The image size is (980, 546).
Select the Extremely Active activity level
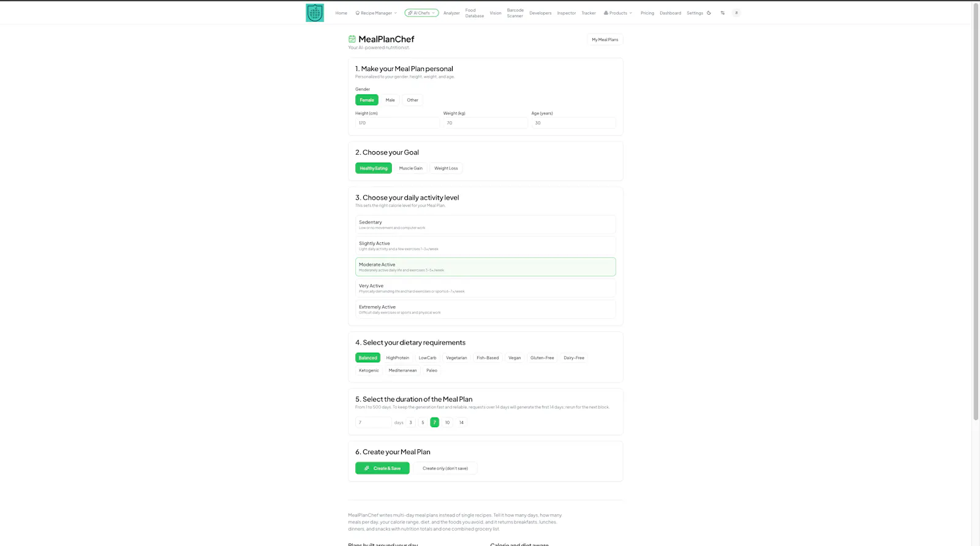[485, 309]
